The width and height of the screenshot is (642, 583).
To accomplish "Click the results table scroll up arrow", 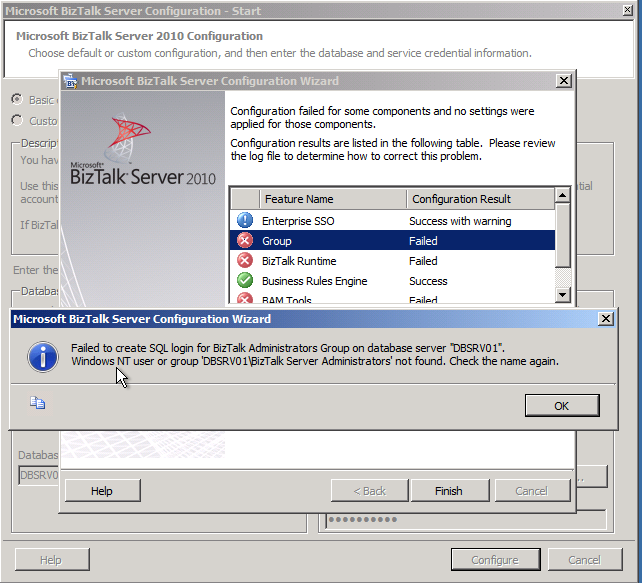I will point(563,195).
